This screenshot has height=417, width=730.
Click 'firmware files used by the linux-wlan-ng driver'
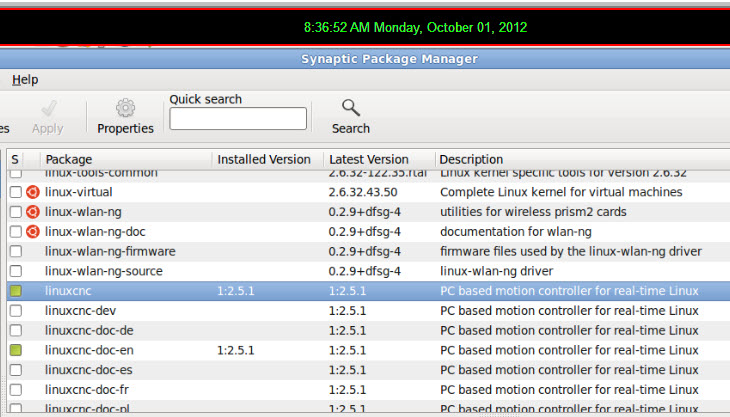[x=571, y=251]
